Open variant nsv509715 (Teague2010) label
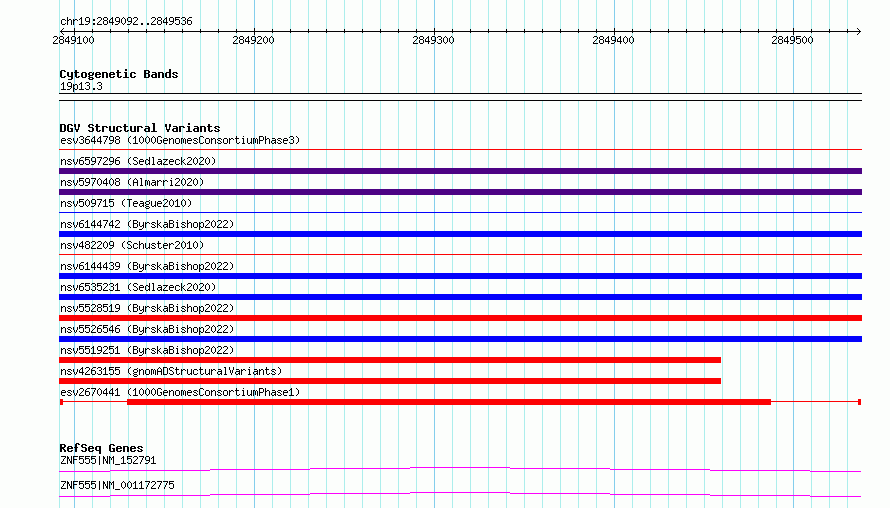This screenshot has width=890, height=508. 126,203
